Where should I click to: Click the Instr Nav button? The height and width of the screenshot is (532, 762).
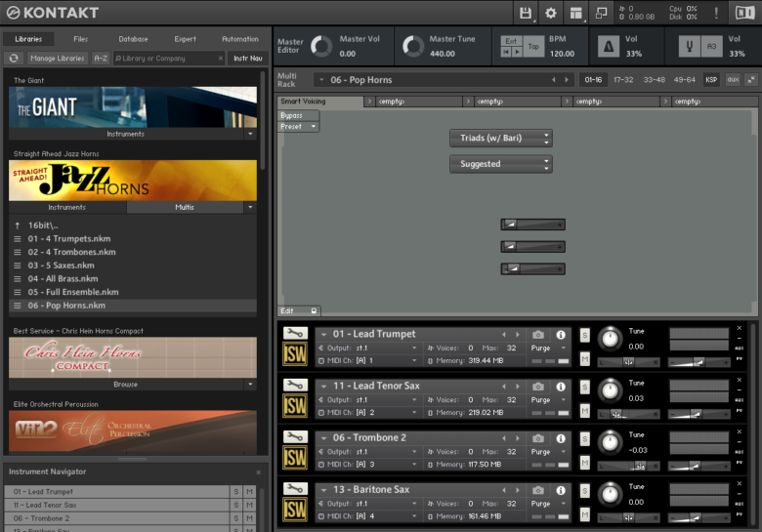coord(248,59)
